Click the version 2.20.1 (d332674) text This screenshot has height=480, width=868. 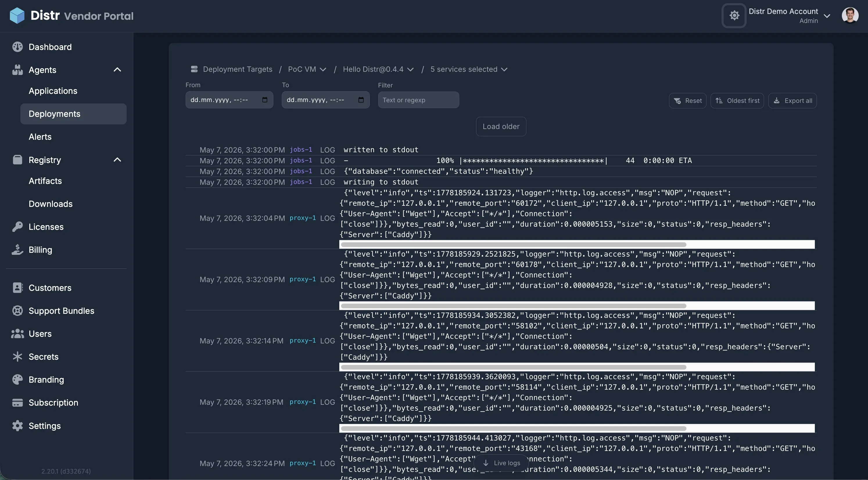pyautogui.click(x=66, y=471)
